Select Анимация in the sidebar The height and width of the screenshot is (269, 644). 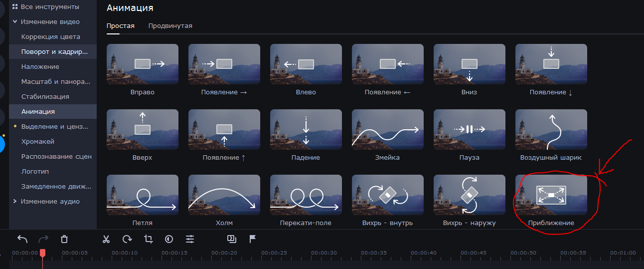[x=53, y=112]
